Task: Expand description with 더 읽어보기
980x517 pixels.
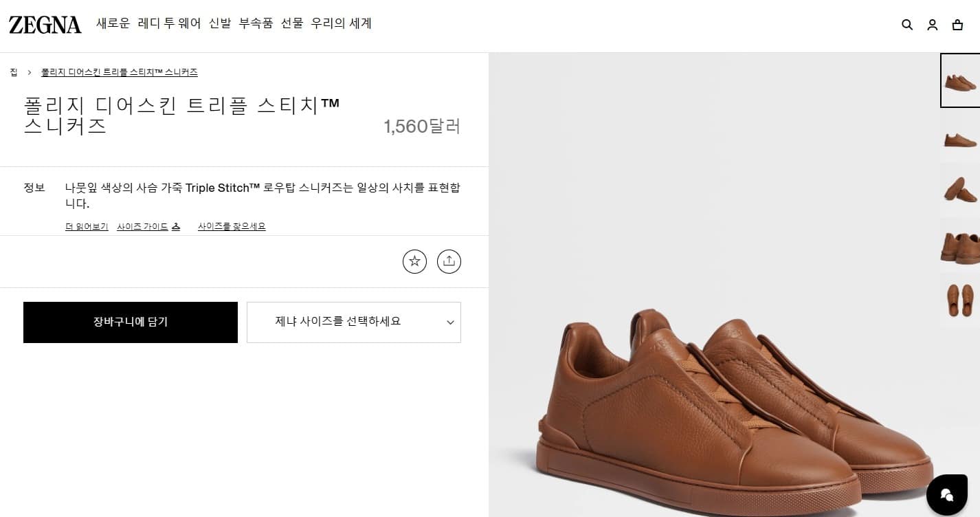Action: (x=87, y=227)
